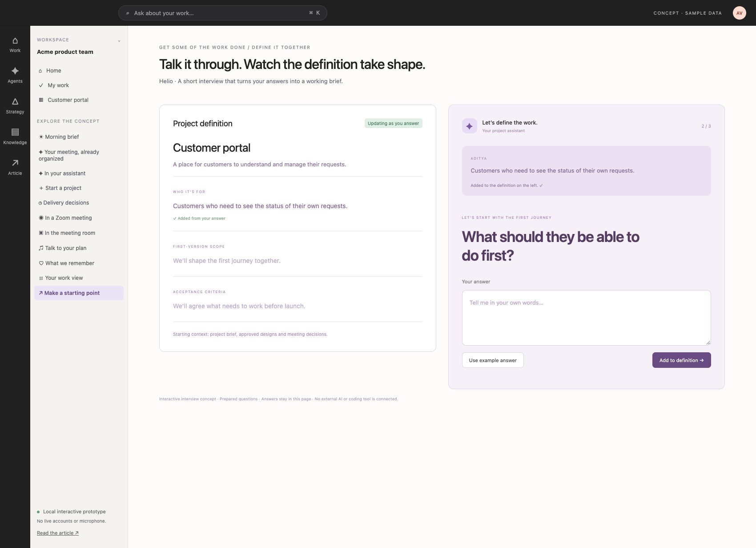Click the Acme product team workspace name
This screenshot has width=756, height=548.
65,52
